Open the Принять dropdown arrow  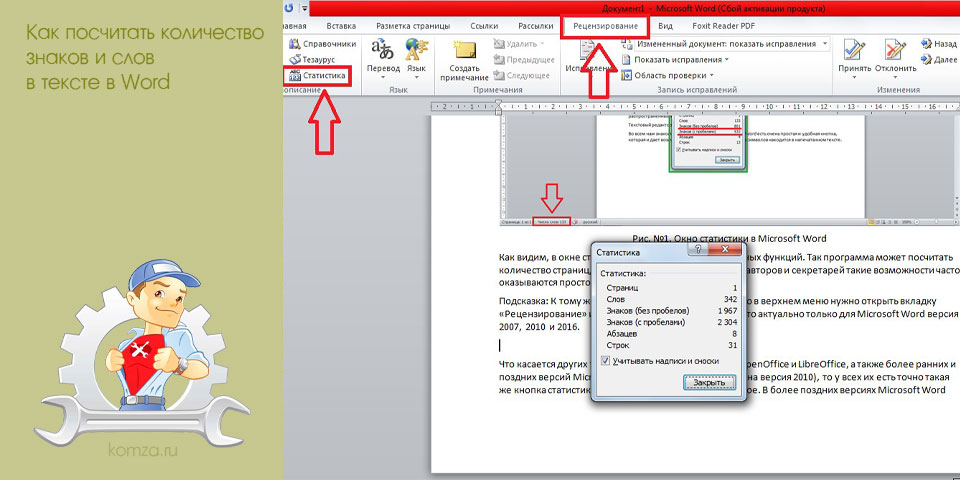coord(855,77)
